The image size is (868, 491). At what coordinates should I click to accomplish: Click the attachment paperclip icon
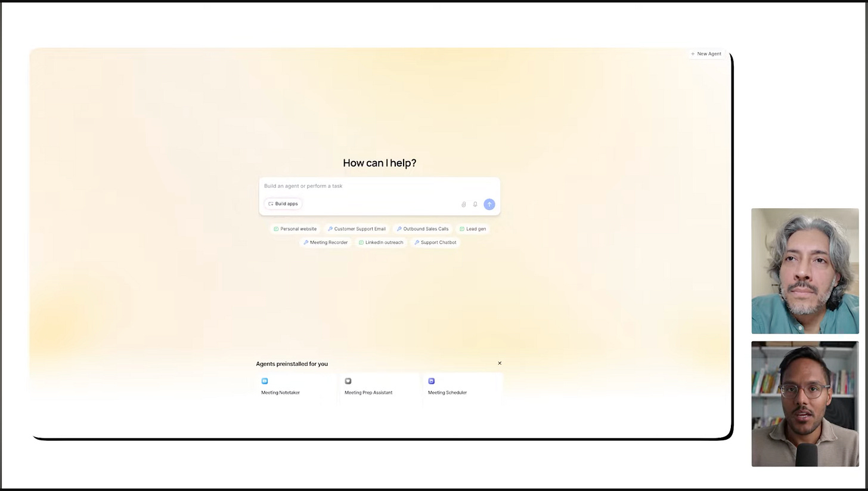coord(463,204)
